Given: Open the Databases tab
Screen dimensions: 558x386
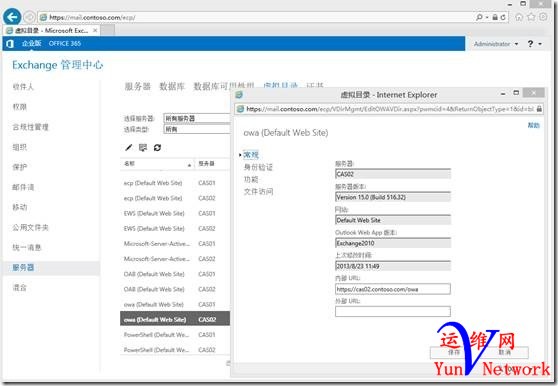Looking at the screenshot, I should point(172,86).
